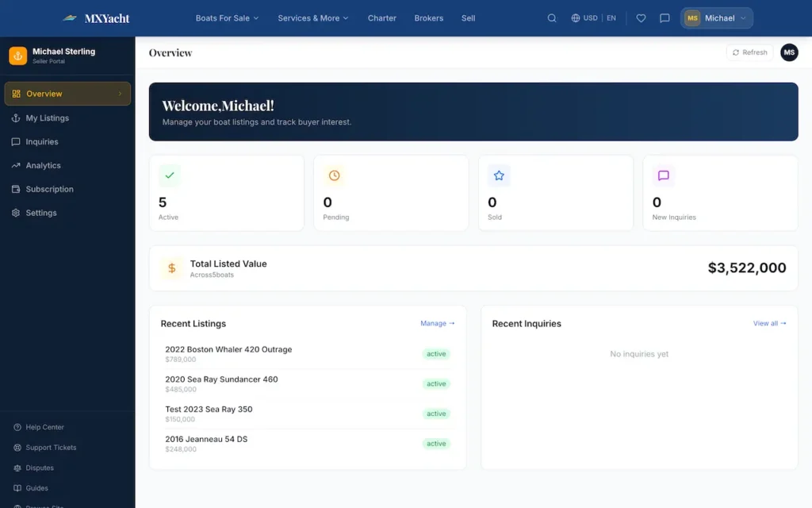Viewport: 812px width, 508px height.
Task: Click the Disputes scales icon
Action: pyautogui.click(x=17, y=468)
